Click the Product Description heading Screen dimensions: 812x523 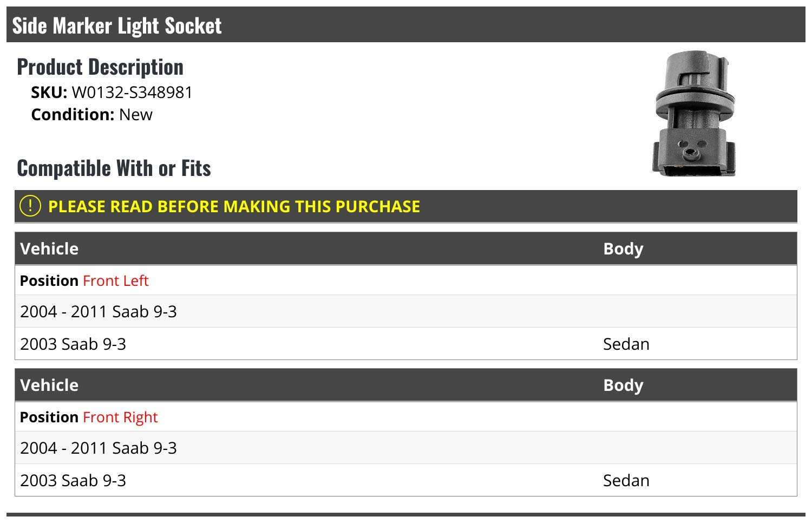point(100,67)
